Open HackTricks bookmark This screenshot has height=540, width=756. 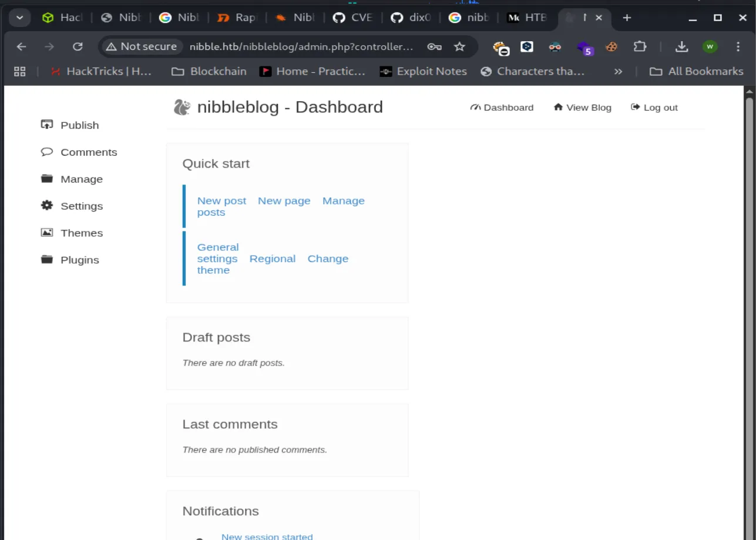pos(102,71)
